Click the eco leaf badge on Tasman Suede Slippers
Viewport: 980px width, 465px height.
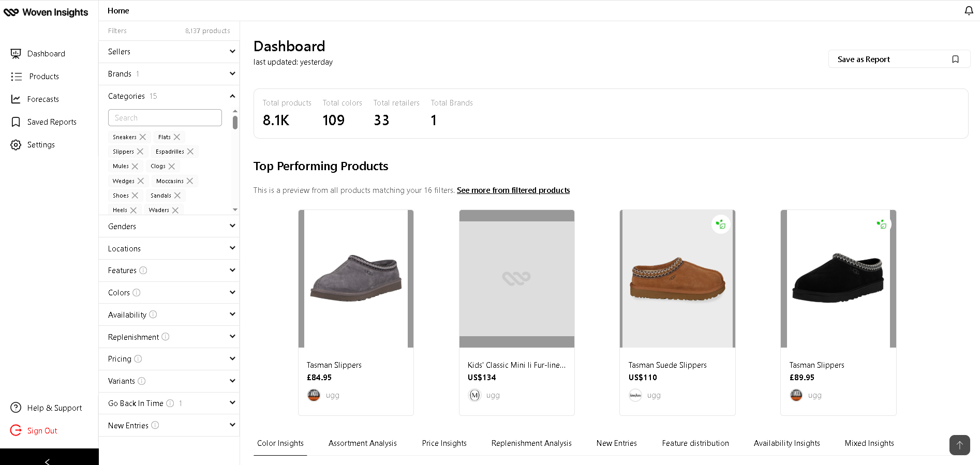pos(721,224)
